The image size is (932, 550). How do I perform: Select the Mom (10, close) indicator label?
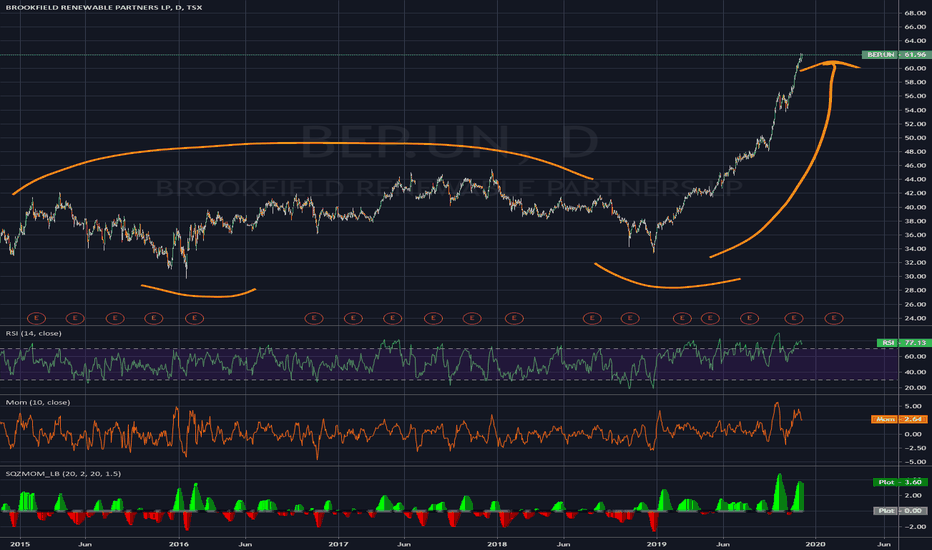pyautogui.click(x=37, y=403)
